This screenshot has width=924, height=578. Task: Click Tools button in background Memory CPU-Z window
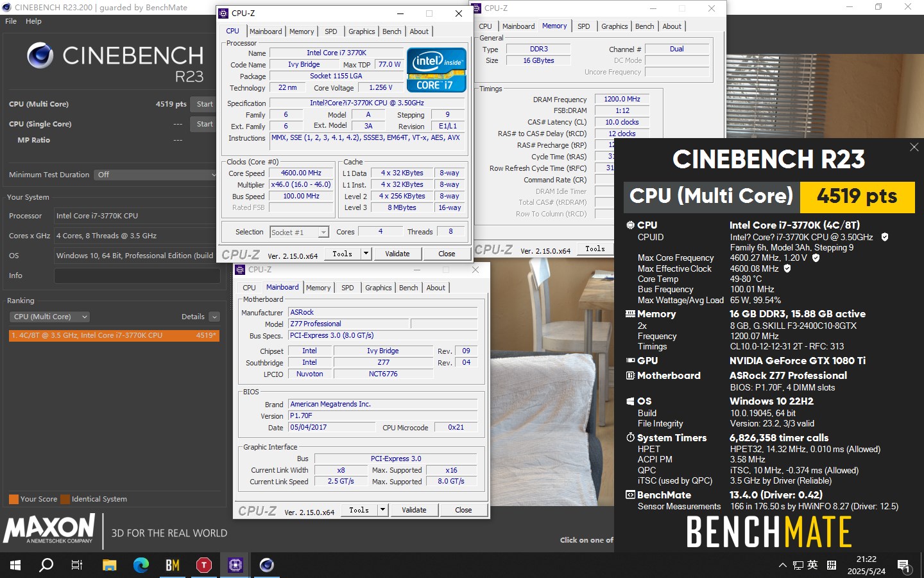595,249
